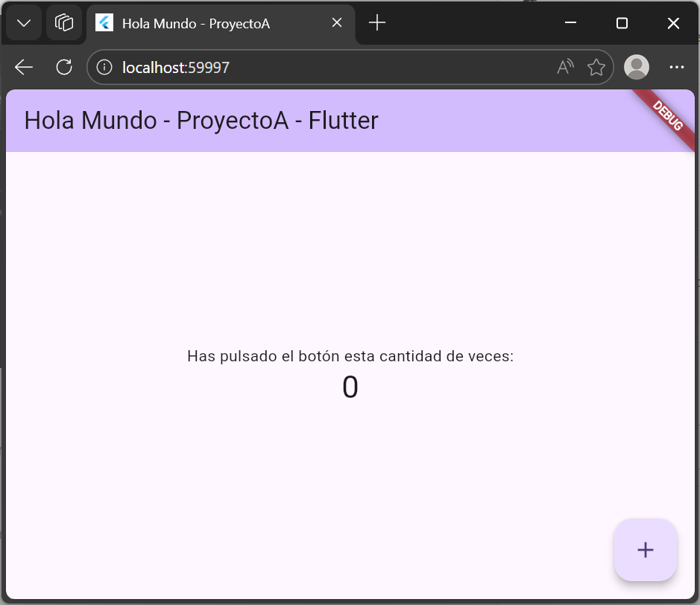Open the browser settings and more menu
700x605 pixels.
(x=676, y=67)
